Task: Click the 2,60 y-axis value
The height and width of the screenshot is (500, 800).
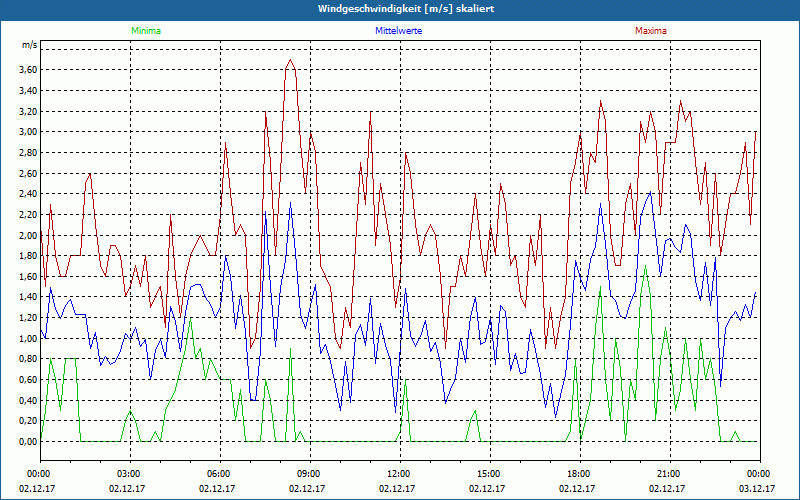Action: (x=28, y=173)
